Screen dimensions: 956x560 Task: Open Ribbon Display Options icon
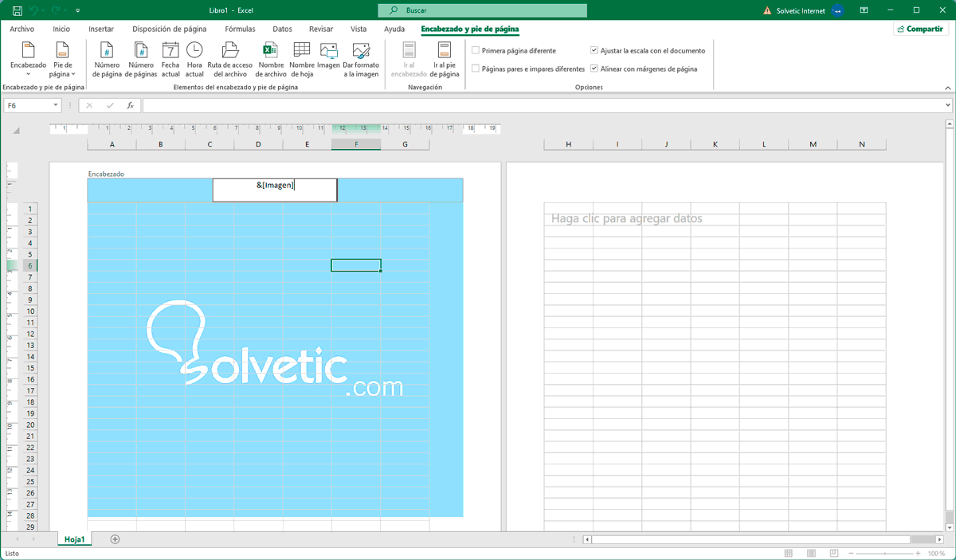tap(864, 10)
